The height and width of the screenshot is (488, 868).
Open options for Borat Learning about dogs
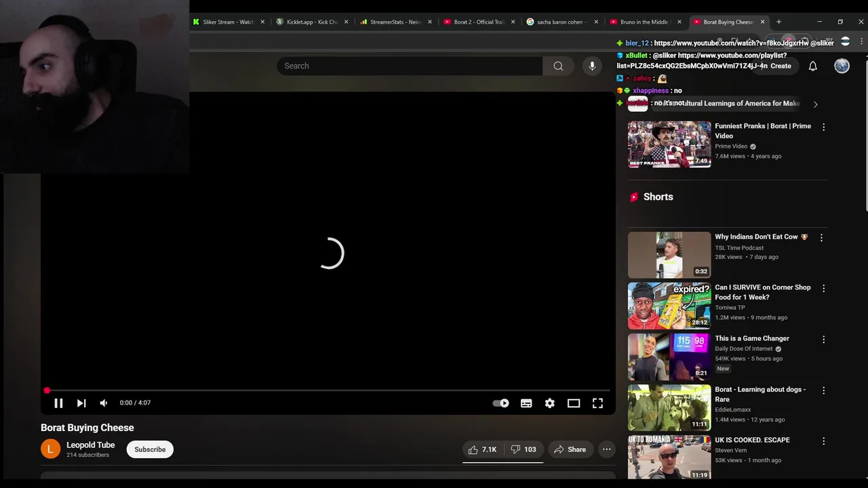tap(824, 390)
